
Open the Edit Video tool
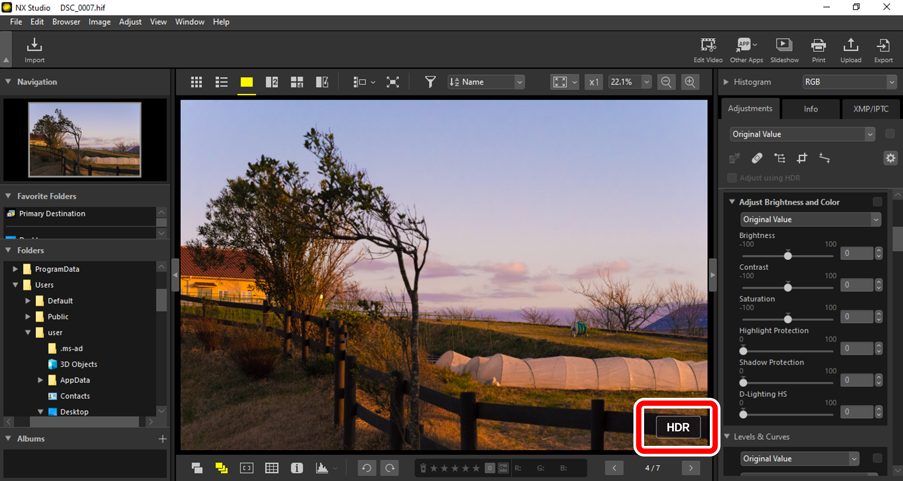(x=708, y=48)
